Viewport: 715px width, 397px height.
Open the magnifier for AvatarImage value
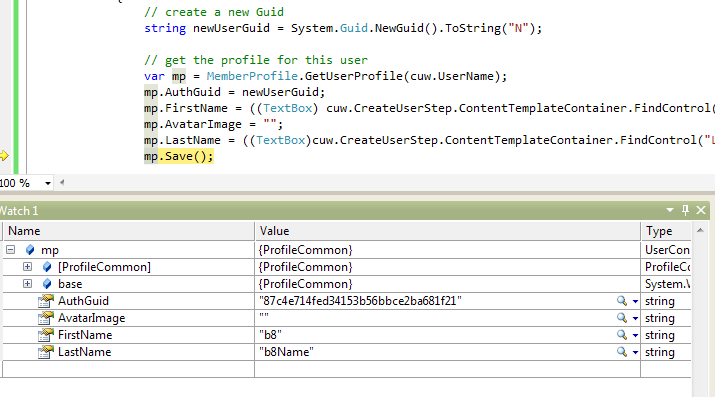(622, 318)
